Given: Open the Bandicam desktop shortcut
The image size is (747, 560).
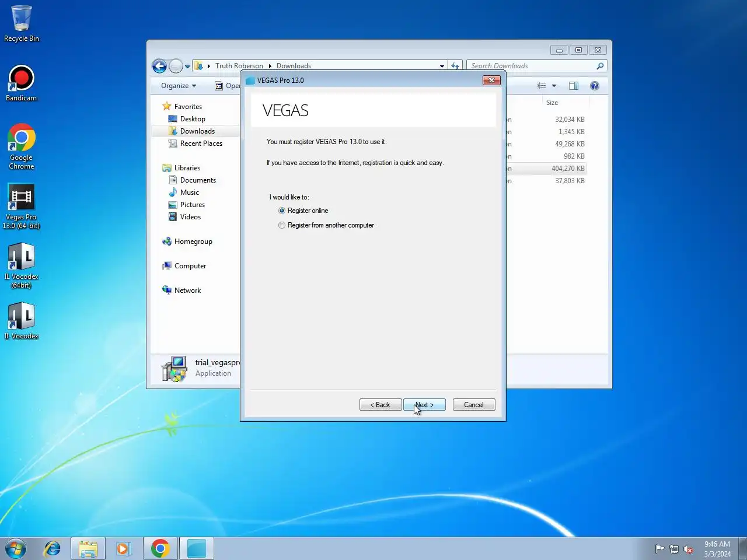Looking at the screenshot, I should click(22, 83).
